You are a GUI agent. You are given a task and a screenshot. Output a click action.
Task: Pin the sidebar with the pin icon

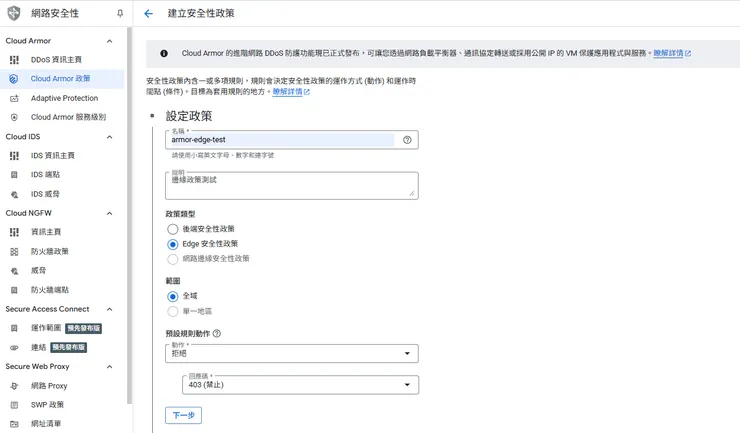tap(120, 14)
